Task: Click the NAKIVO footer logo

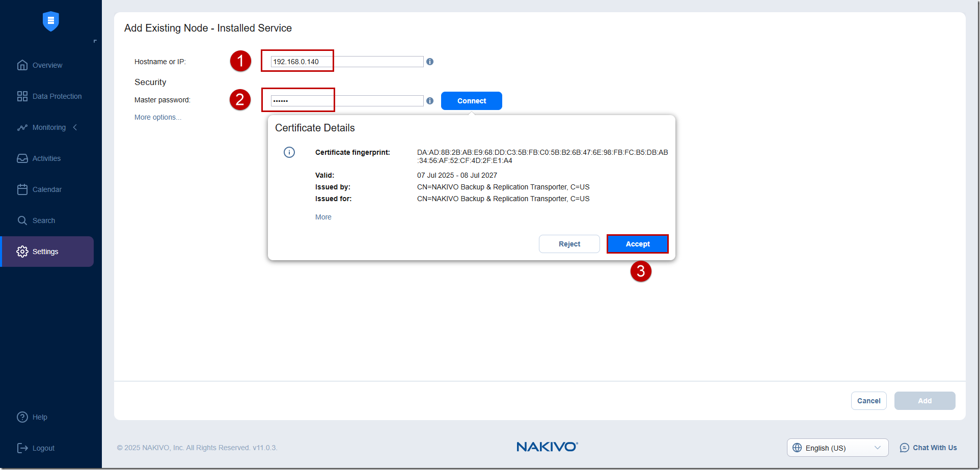Action: pyautogui.click(x=547, y=447)
